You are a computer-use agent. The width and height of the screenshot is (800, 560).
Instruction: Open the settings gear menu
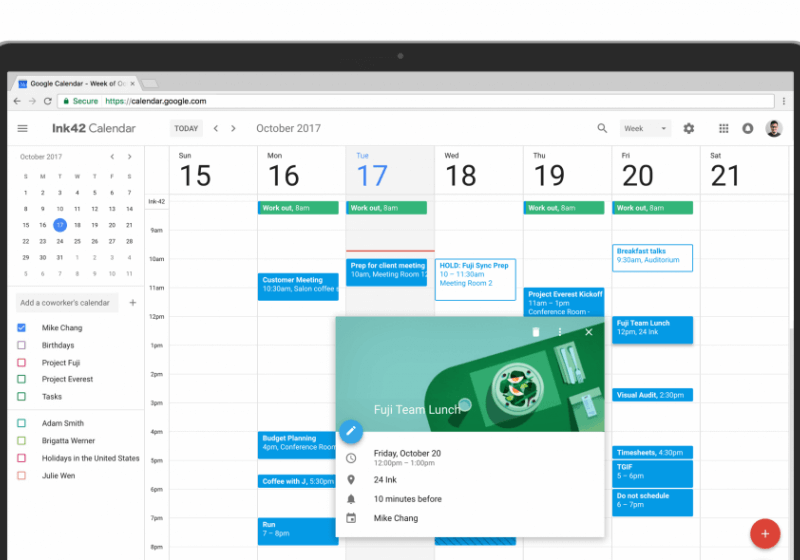tap(689, 129)
